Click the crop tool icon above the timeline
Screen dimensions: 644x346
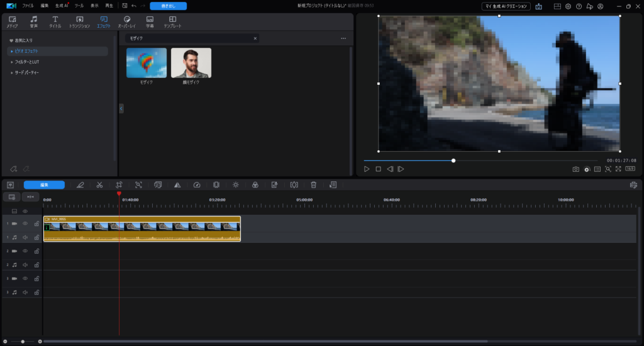[119, 185]
